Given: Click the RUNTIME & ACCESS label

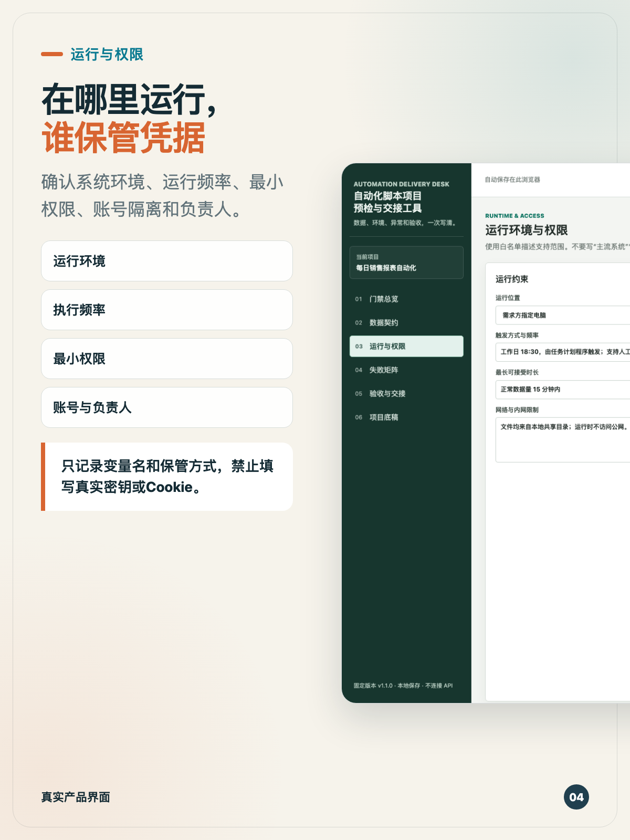Looking at the screenshot, I should tap(514, 216).
